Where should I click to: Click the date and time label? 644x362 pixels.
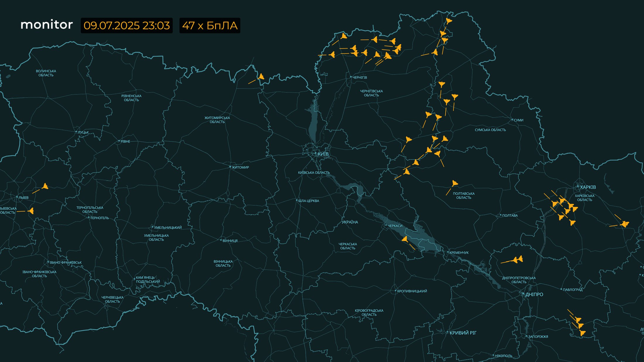(x=126, y=25)
